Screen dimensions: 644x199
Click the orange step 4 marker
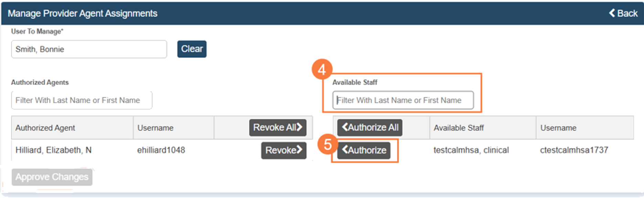click(x=322, y=70)
